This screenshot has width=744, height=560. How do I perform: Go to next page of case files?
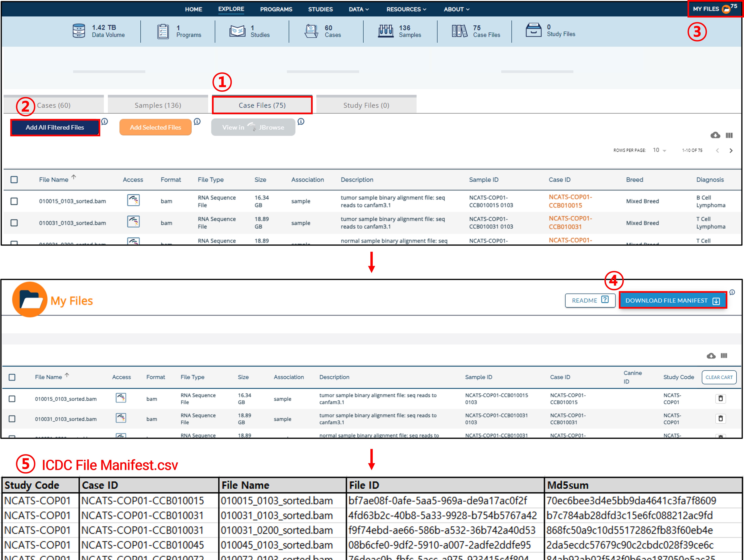tap(731, 150)
